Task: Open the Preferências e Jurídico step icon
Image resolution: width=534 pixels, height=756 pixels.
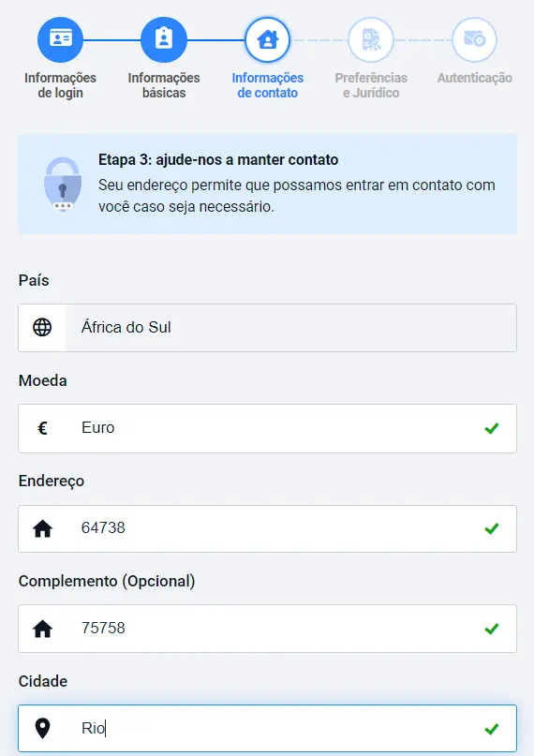Action: point(371,39)
